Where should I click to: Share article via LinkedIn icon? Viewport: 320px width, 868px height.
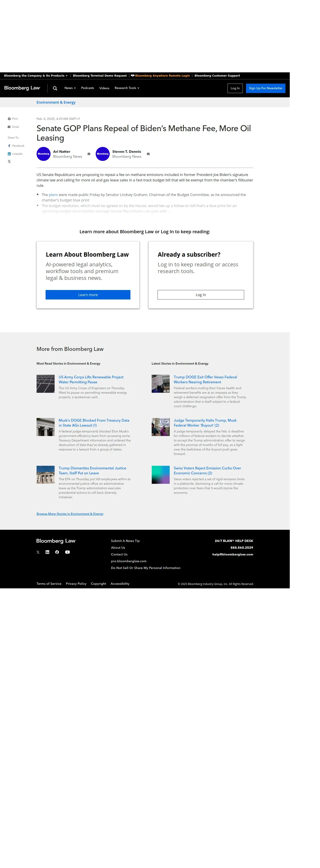[9, 154]
